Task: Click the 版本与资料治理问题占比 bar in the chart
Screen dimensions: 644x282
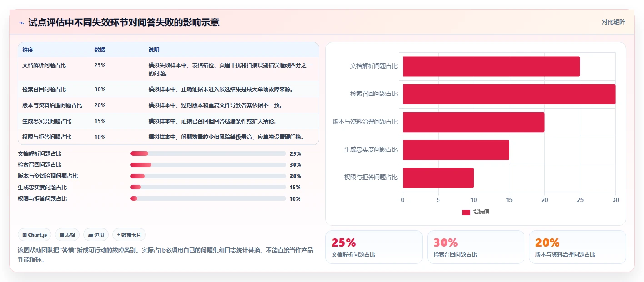Action: [x=474, y=122]
